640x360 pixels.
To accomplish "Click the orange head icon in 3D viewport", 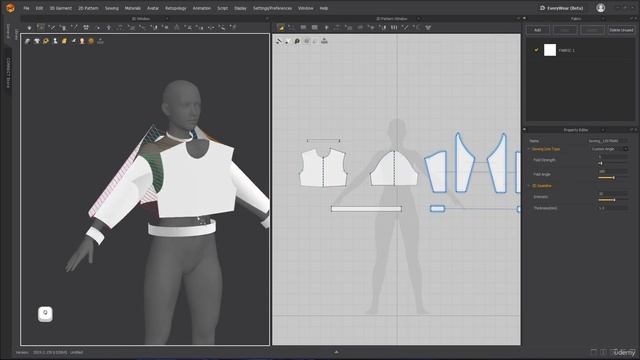I will click(82, 41).
